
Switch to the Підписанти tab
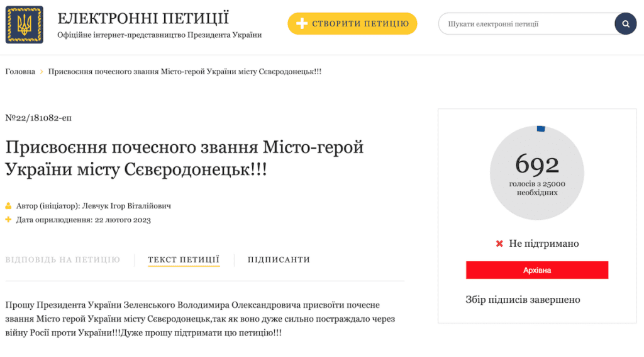point(279,259)
